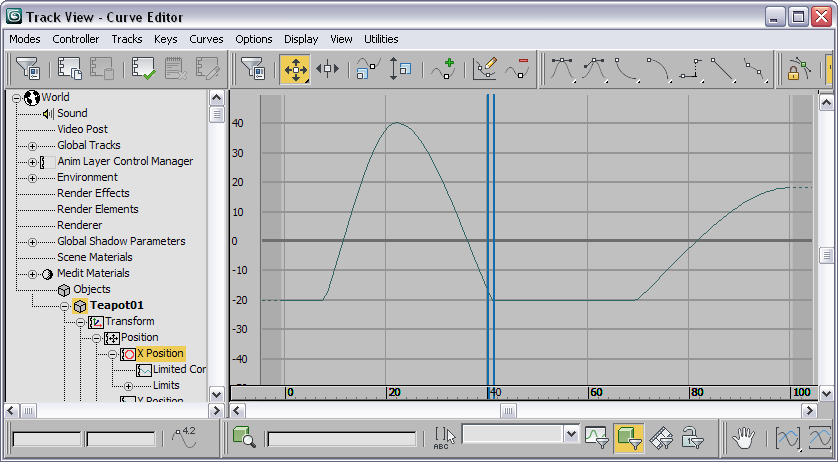Toggle Filter Selected Tracks button
838x462 pixels.
pyautogui.click(x=596, y=437)
